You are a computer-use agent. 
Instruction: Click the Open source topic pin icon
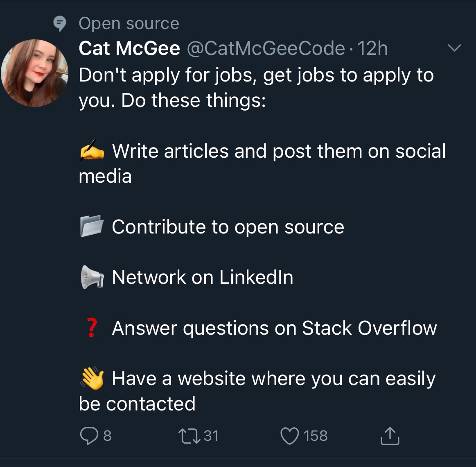pos(60,23)
